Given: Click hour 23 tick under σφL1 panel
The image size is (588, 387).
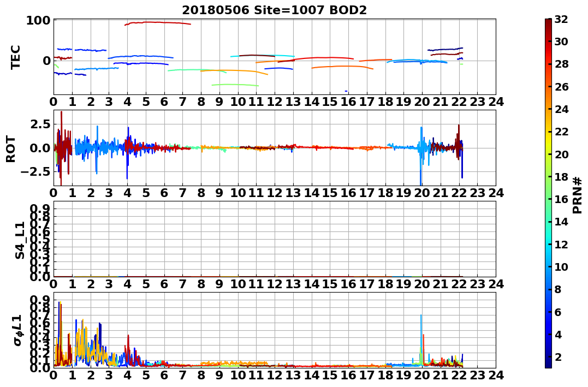Looking at the screenshot, I should [477, 375].
